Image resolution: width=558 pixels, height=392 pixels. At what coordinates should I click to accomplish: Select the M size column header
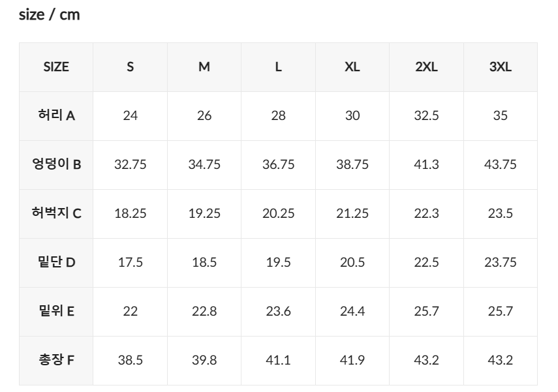click(204, 67)
